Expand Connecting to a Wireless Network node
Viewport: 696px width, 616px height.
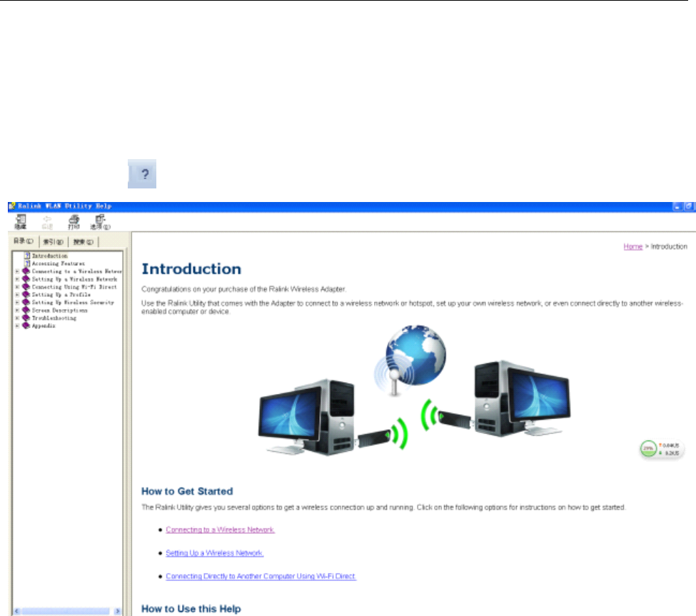coord(17,271)
